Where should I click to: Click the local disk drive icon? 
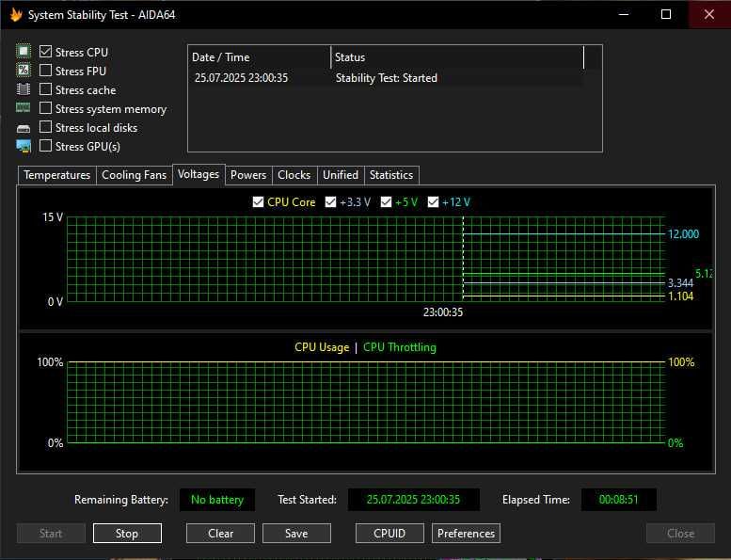pyautogui.click(x=24, y=127)
